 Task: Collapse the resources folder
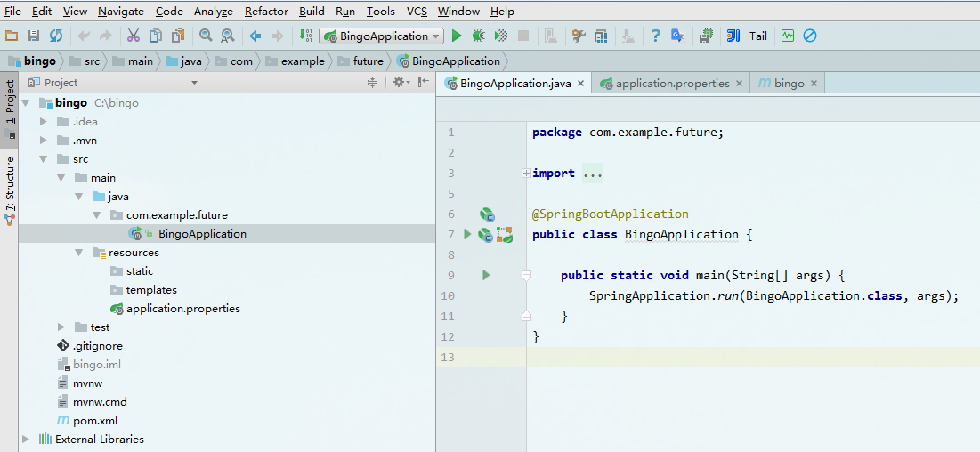tap(78, 253)
